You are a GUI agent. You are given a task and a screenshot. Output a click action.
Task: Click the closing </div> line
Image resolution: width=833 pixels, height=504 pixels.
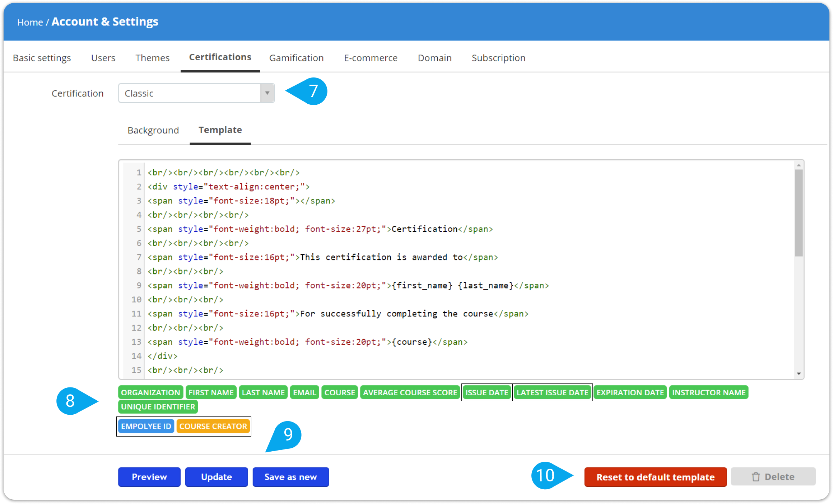pos(163,356)
